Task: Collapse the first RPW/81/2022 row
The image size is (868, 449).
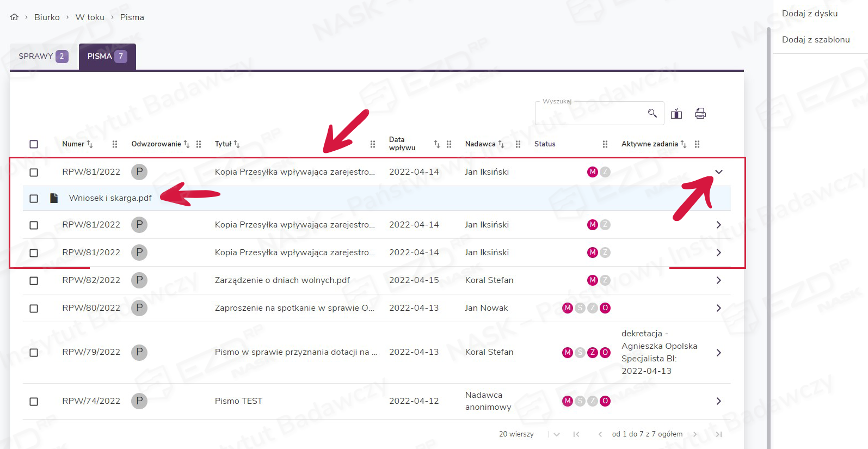Action: 718,172
